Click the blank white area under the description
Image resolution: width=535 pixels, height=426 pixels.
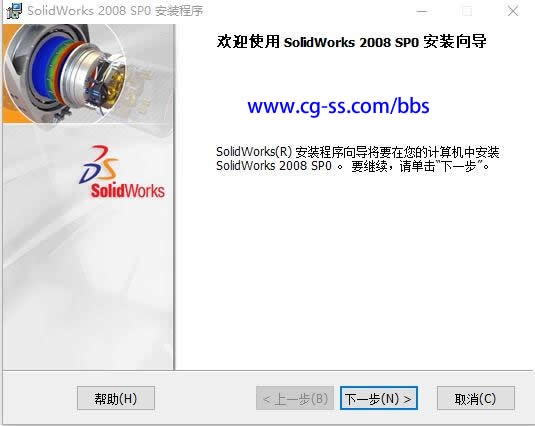[355, 269]
